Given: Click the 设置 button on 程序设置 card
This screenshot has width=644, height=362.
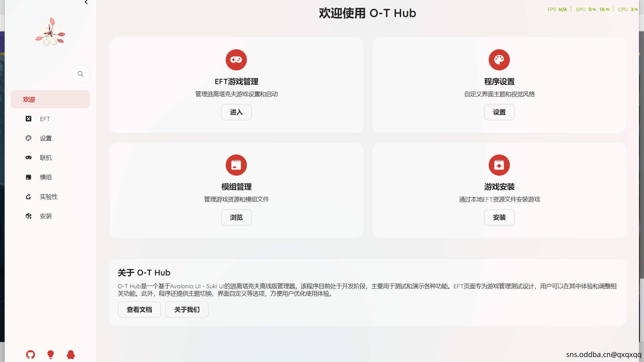Looking at the screenshot, I should coord(499,112).
